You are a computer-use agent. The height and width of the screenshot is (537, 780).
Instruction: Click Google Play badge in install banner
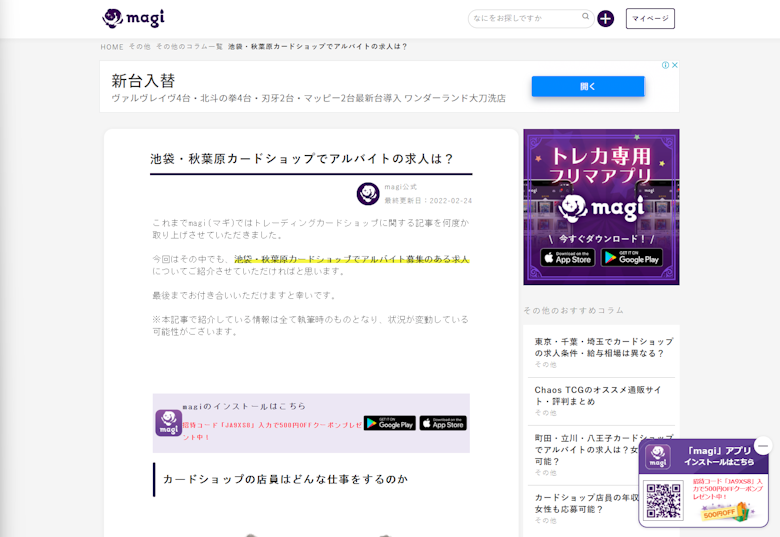click(x=389, y=423)
